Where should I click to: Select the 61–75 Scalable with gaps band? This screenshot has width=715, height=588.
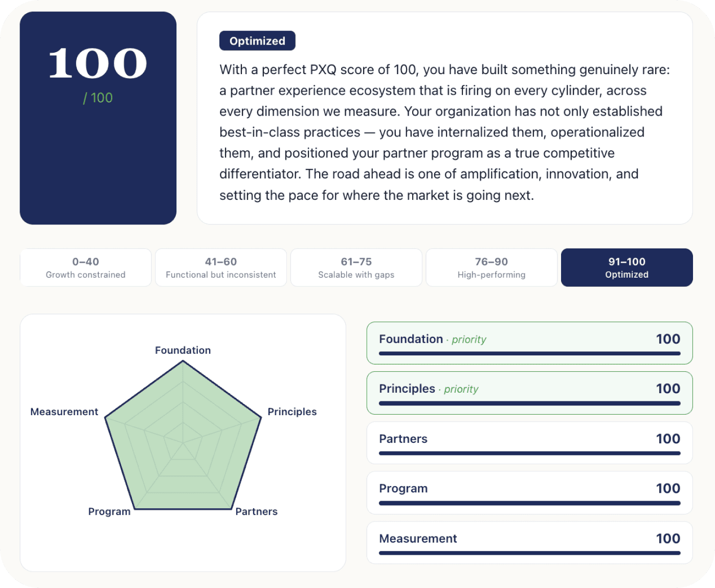[x=356, y=267]
